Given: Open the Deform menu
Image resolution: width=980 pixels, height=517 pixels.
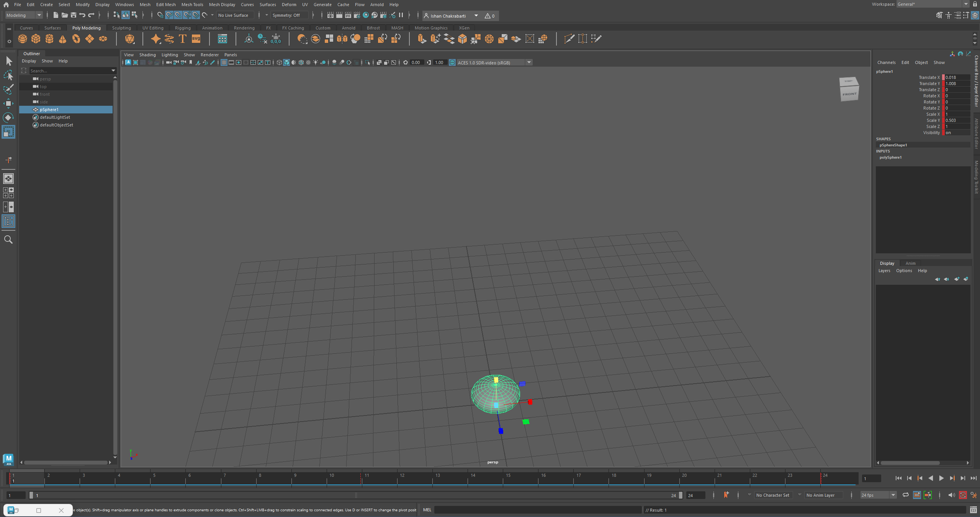Looking at the screenshot, I should pyautogui.click(x=289, y=4).
